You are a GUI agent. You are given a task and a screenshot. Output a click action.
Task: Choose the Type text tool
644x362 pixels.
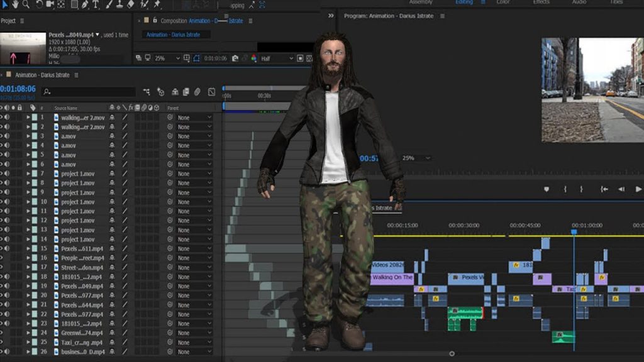point(96,4)
